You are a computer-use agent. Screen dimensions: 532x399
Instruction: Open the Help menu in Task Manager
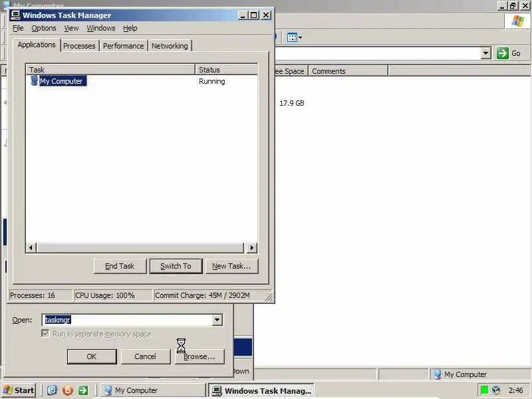pos(130,28)
